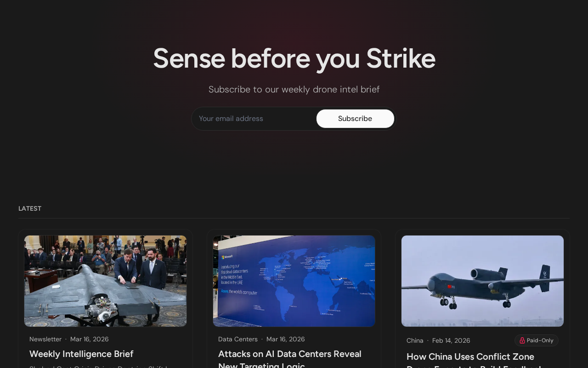
Task: Open the Chinese drone aircraft thumbnail
Action: [482, 281]
